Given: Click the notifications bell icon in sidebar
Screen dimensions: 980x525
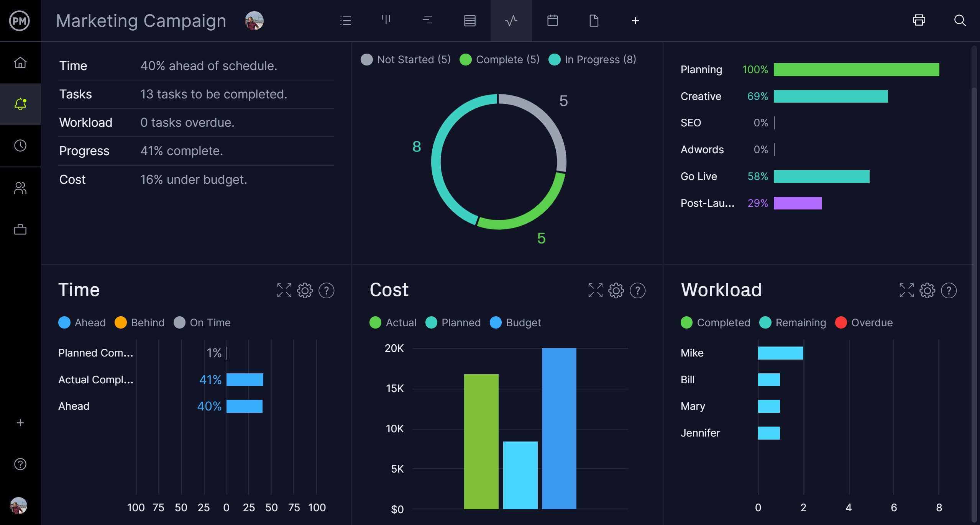Looking at the screenshot, I should pyautogui.click(x=20, y=103).
